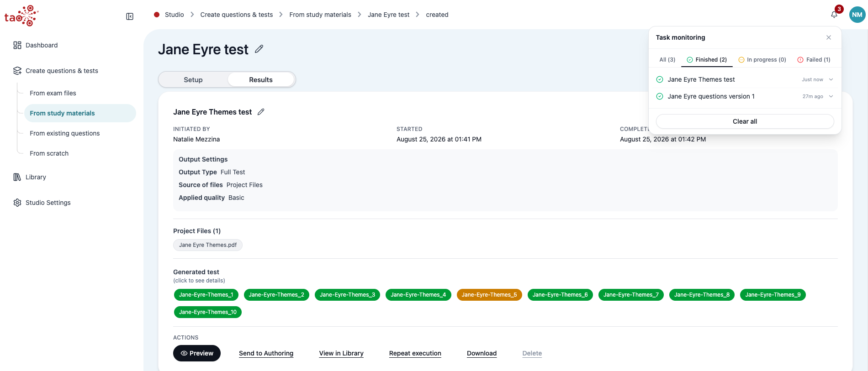The width and height of the screenshot is (868, 371).
Task: Clear all monitored tasks
Action: tap(745, 121)
